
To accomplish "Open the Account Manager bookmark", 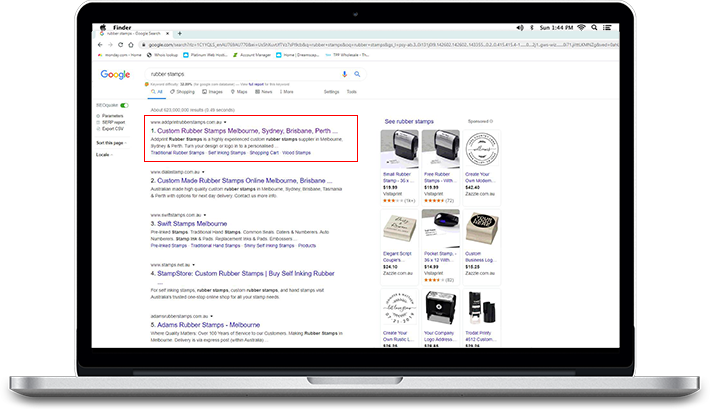I will pos(251,55).
